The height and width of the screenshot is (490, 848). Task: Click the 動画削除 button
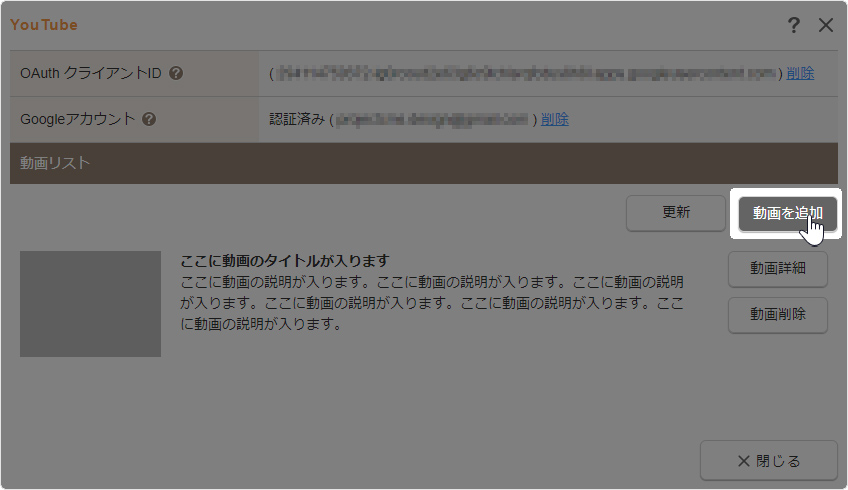778,315
